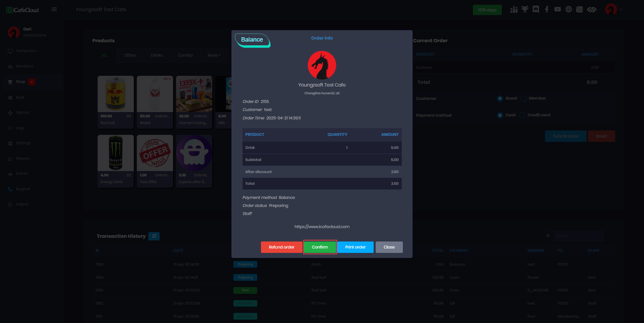Select the Expires offer product card
644x323 pixels.
click(x=194, y=161)
